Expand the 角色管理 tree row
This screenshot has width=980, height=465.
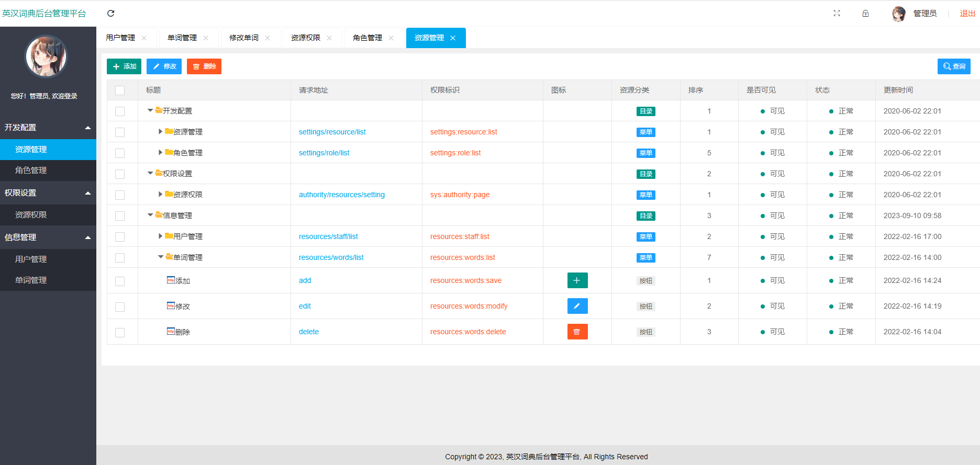pyautogui.click(x=160, y=152)
